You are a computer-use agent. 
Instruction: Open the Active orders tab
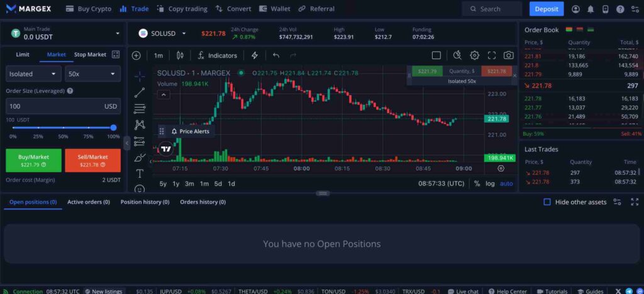[89, 202]
